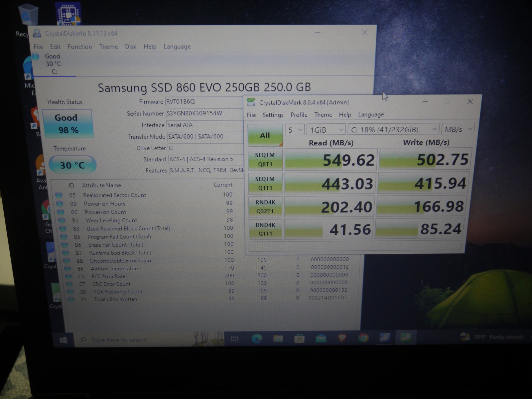
Task: Open Help menu in CrystalDiskMark
Action: pyautogui.click(x=345, y=115)
